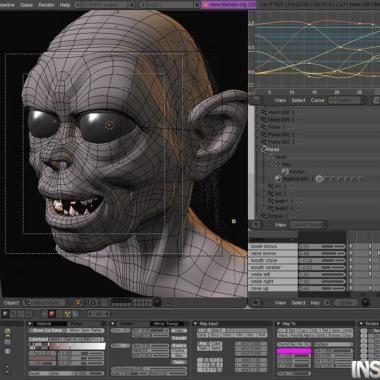Click the red Shading sphere context icon
Image resolution: width=380 pixels, height=380 pixels.
[x=52, y=314]
